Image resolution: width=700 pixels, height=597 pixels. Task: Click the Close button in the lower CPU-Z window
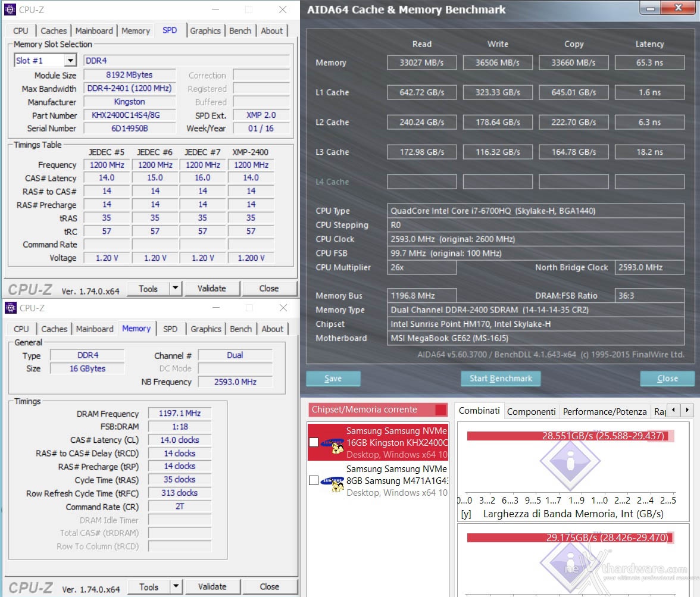pos(270,586)
